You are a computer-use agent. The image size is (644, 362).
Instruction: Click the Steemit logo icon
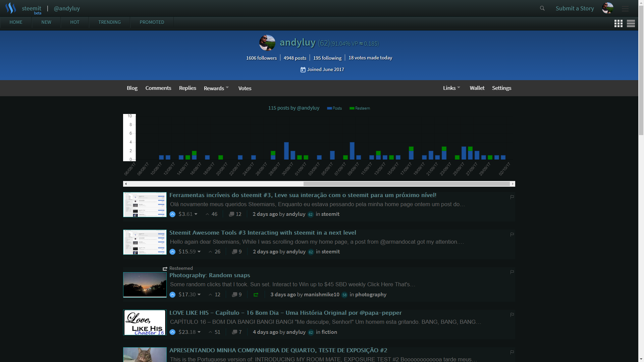click(x=11, y=8)
